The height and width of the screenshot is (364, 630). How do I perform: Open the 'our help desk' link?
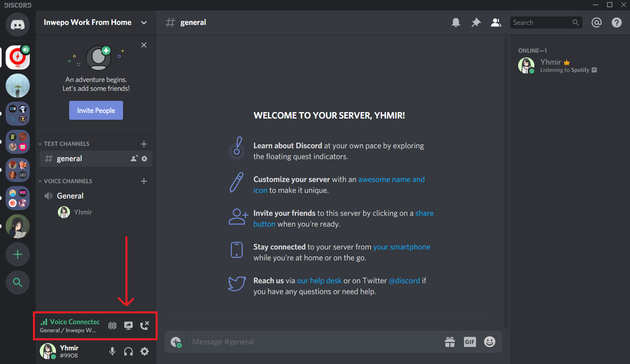[319, 281]
